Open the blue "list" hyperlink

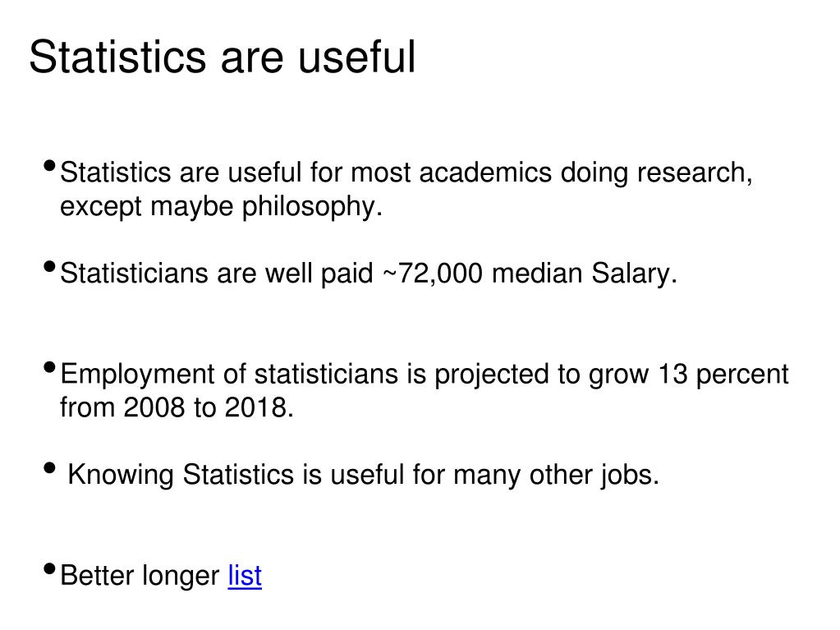coord(245,576)
